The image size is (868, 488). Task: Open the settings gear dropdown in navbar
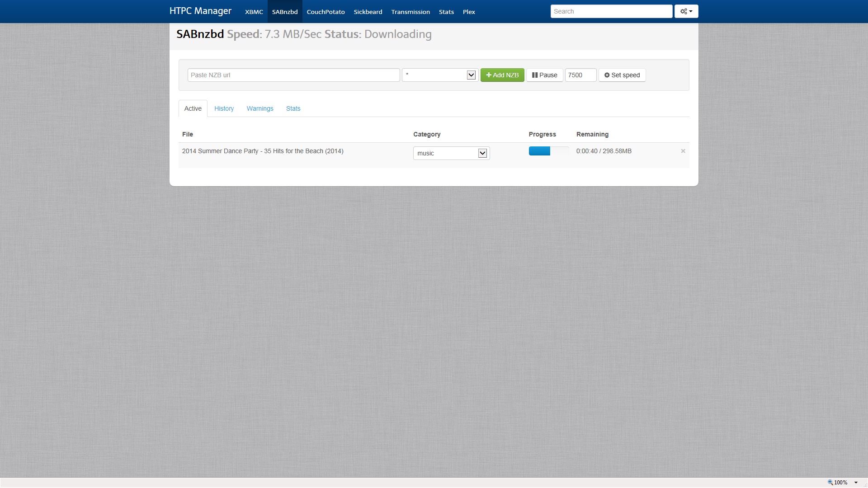[686, 11]
